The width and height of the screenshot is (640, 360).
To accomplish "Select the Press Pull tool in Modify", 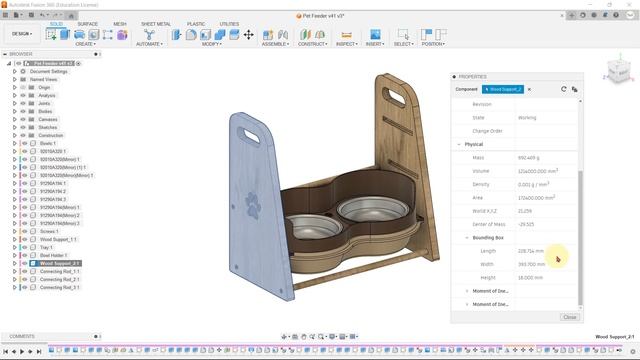I will (176, 35).
